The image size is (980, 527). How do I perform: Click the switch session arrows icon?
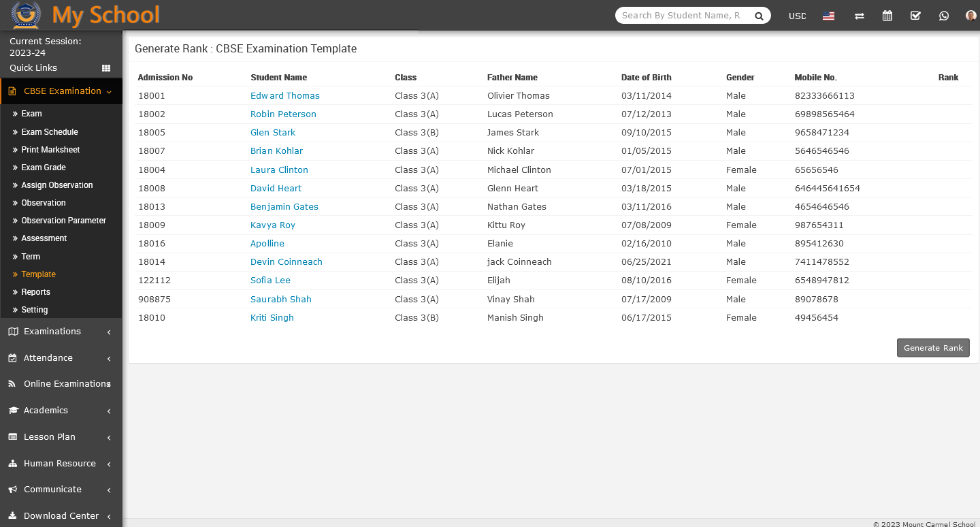[x=860, y=16]
